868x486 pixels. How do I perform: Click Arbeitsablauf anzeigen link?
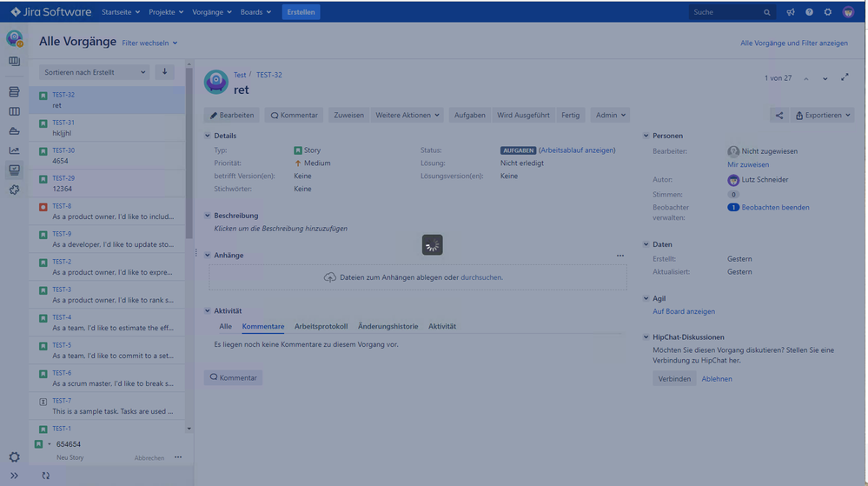pos(577,150)
